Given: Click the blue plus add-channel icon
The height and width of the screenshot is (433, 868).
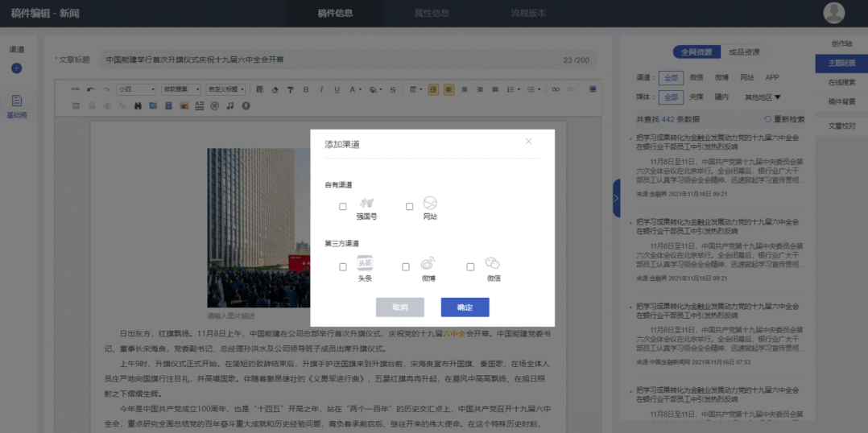Looking at the screenshot, I should [16, 68].
